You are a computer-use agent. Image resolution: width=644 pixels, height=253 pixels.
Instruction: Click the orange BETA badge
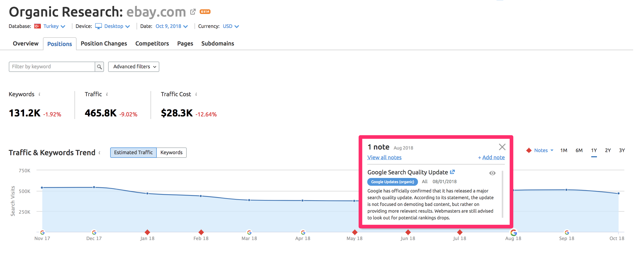coord(205,12)
